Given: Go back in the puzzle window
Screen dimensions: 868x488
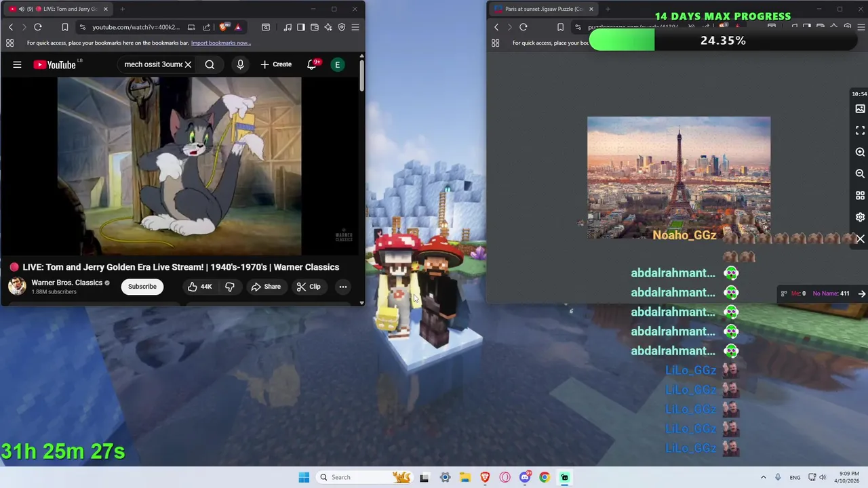Looking at the screenshot, I should coord(496,27).
